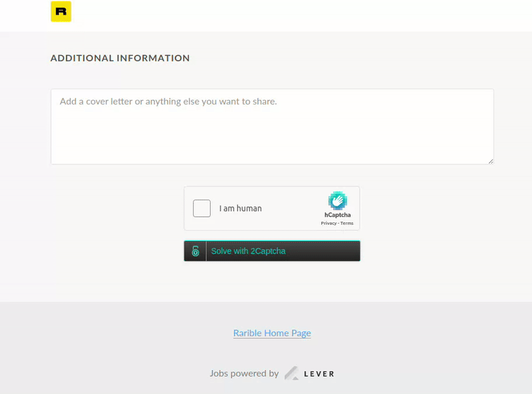Click the Additional Information heading
Image resolution: width=532 pixels, height=394 pixels.
coord(120,58)
